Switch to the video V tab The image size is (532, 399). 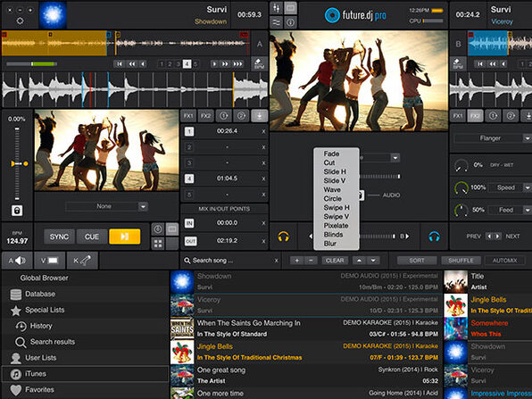pos(49,261)
